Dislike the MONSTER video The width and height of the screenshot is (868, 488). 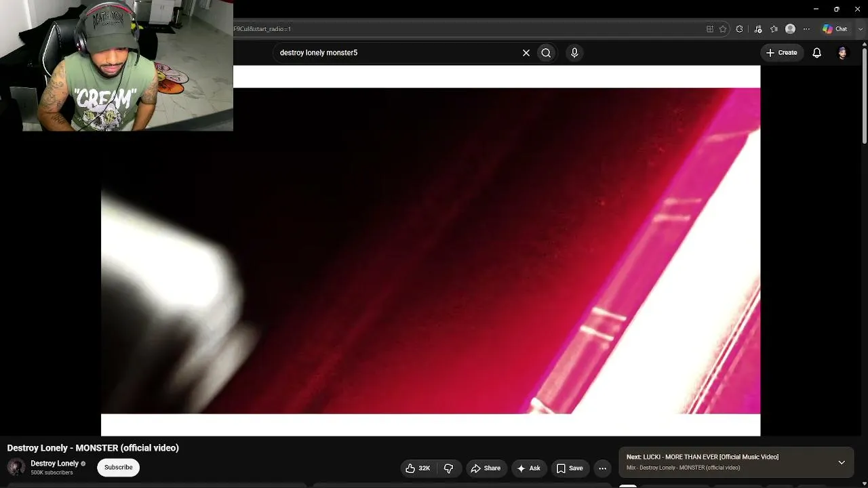coord(448,468)
